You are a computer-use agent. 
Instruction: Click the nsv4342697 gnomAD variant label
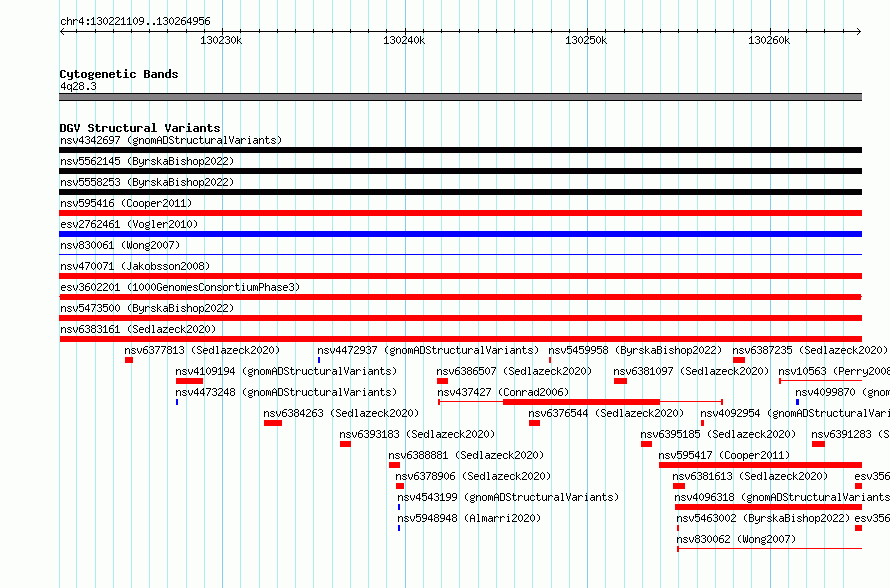tap(171, 140)
